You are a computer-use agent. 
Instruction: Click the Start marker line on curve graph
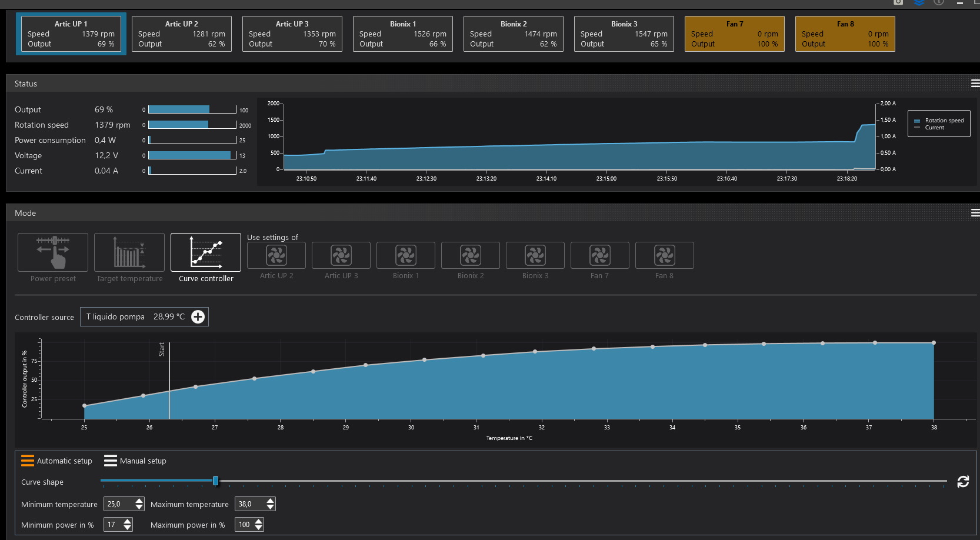pyautogui.click(x=169, y=381)
